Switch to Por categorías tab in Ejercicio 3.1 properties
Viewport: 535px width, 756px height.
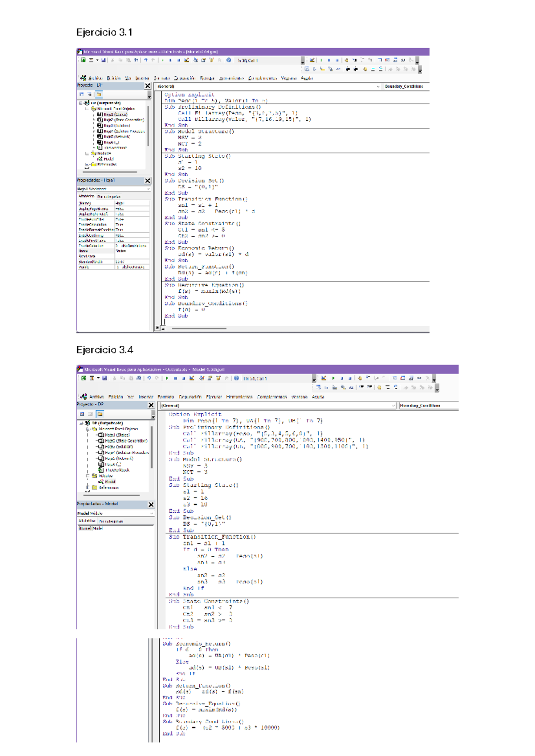click(109, 196)
